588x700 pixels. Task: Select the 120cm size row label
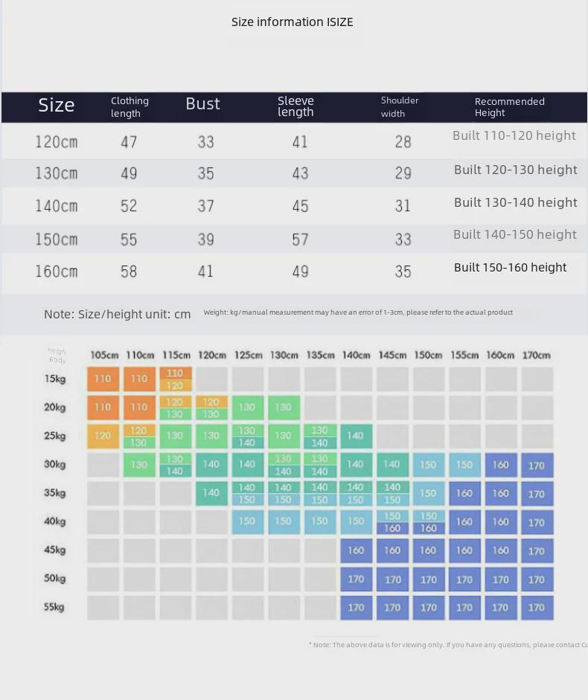coord(57,142)
